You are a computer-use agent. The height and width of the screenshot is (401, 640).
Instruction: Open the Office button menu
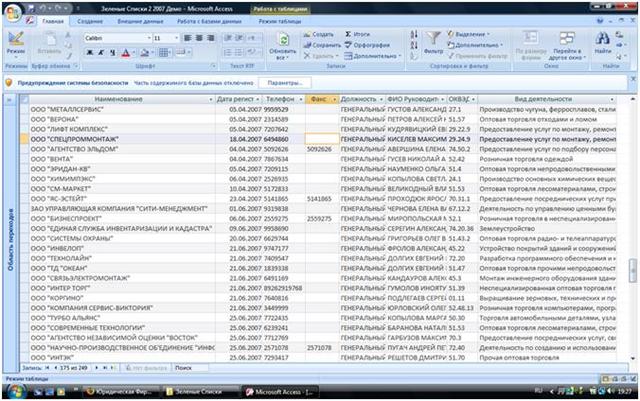point(13,12)
